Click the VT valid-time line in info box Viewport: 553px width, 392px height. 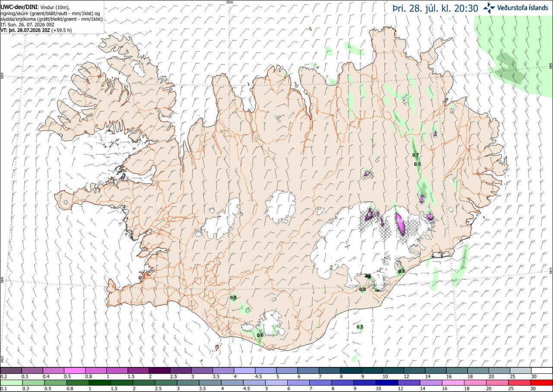tap(36, 30)
